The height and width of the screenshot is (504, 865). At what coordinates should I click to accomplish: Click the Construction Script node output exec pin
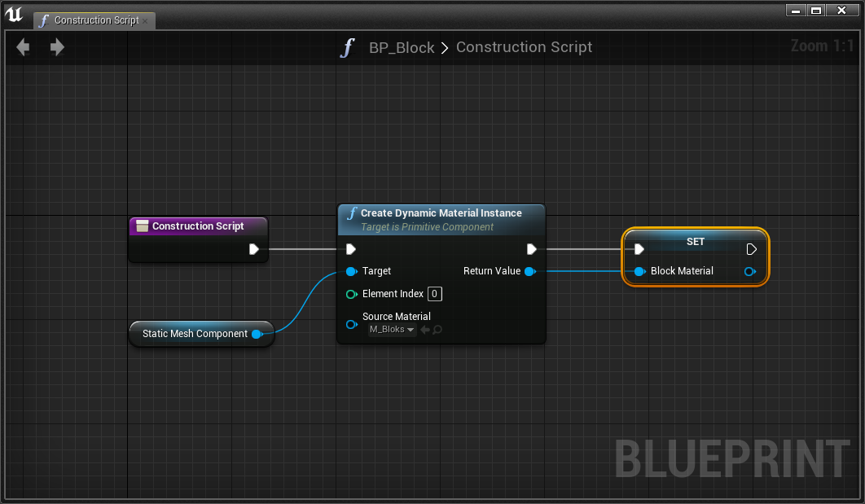coord(254,249)
